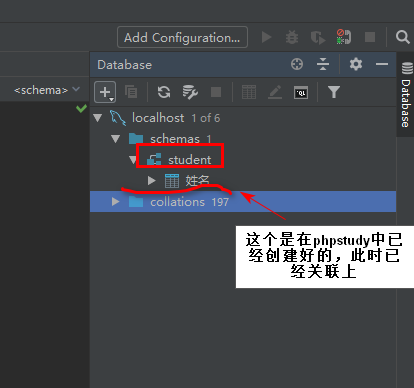
Task: Collapse the schemas folder arrow
Action: click(115, 139)
